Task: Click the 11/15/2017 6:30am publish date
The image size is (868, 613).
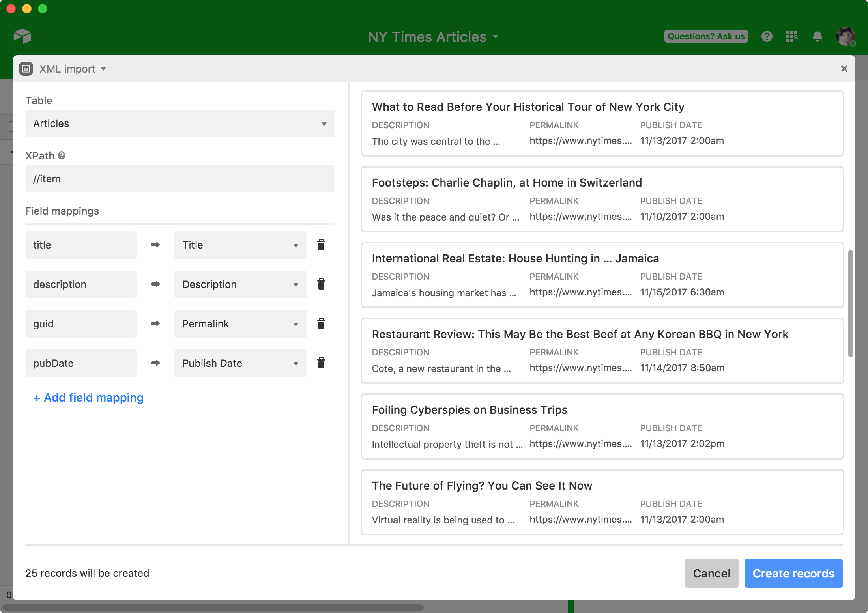Action: pos(682,292)
